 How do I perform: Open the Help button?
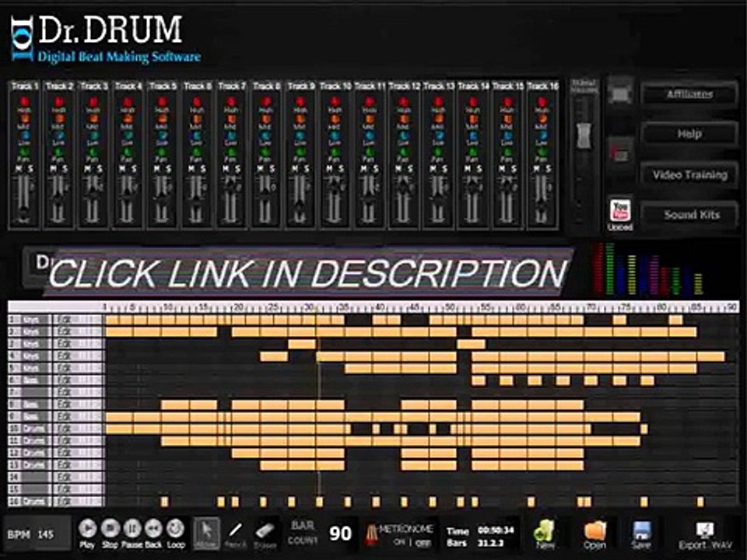[x=689, y=135]
